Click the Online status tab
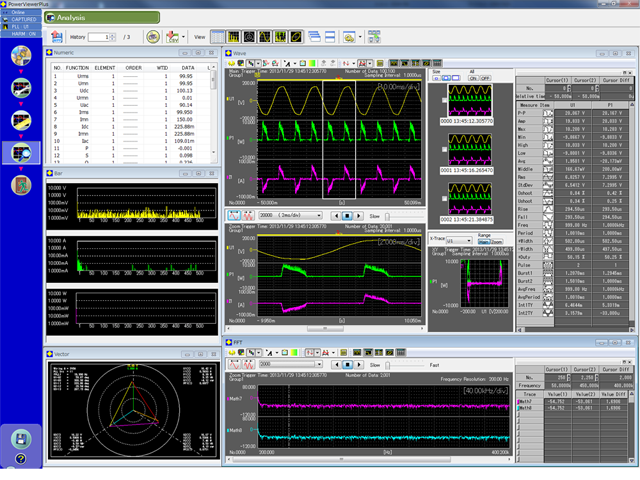Image resolution: width=640 pixels, height=480 pixels. (x=21, y=12)
